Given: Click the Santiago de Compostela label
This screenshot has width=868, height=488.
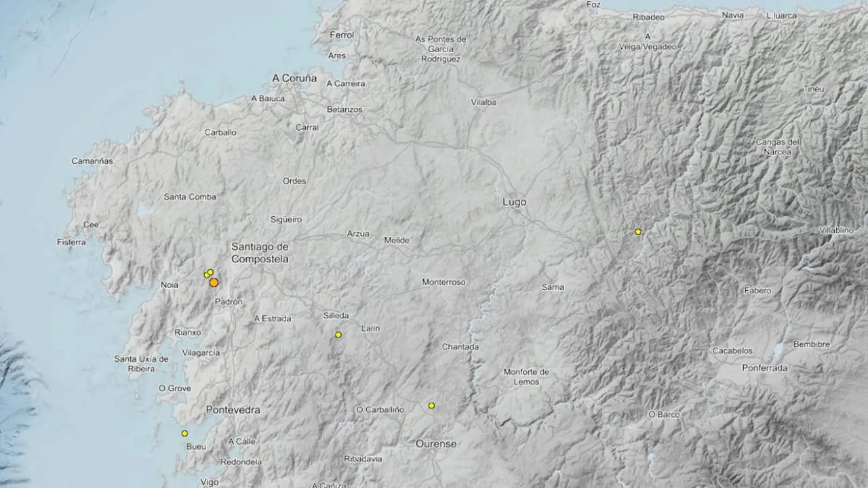Looking at the screenshot, I should (260, 253).
